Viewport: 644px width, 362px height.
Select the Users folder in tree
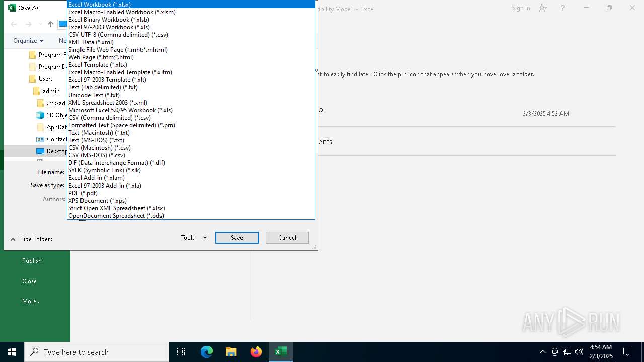pyautogui.click(x=41, y=79)
